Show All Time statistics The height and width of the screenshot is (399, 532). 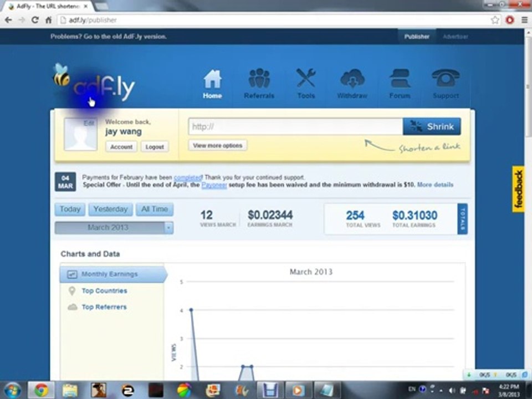pos(155,209)
